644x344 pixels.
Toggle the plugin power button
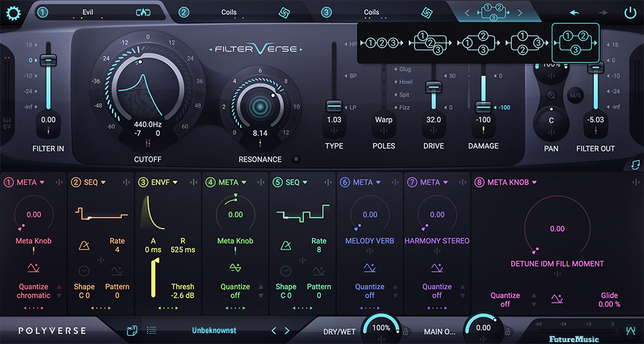pos(630,13)
